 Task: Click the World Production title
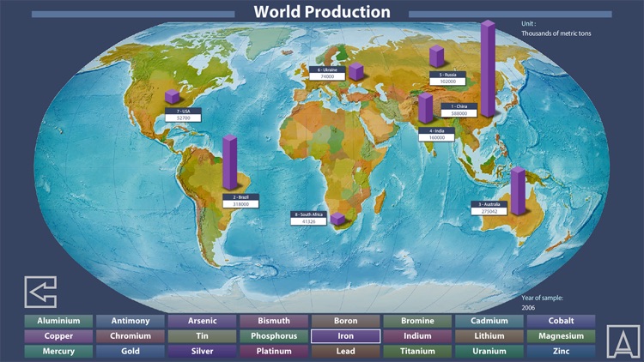(x=322, y=12)
